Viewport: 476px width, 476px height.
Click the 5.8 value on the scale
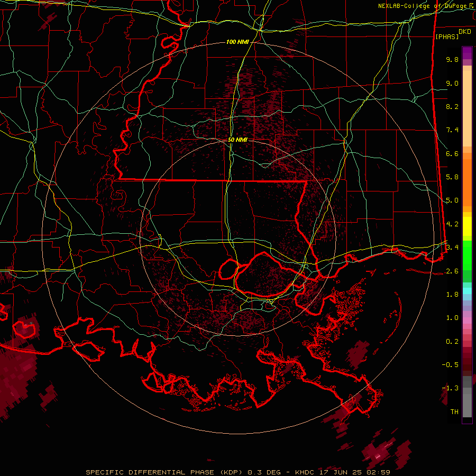(x=452, y=177)
